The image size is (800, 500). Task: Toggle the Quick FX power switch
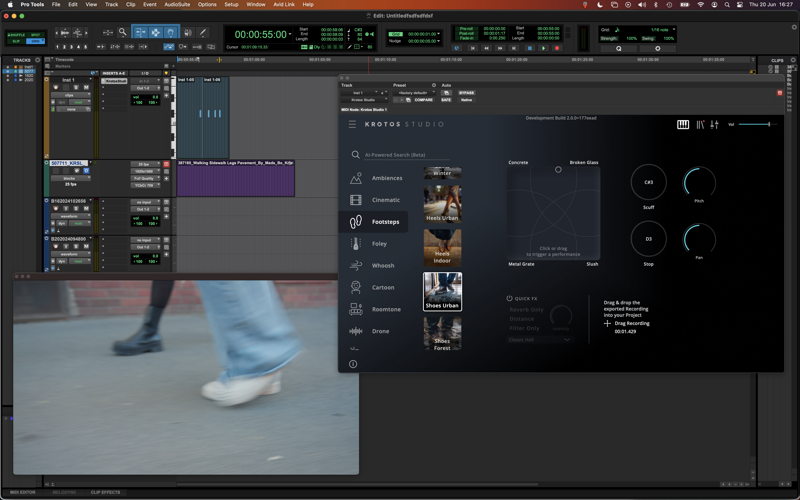click(509, 298)
